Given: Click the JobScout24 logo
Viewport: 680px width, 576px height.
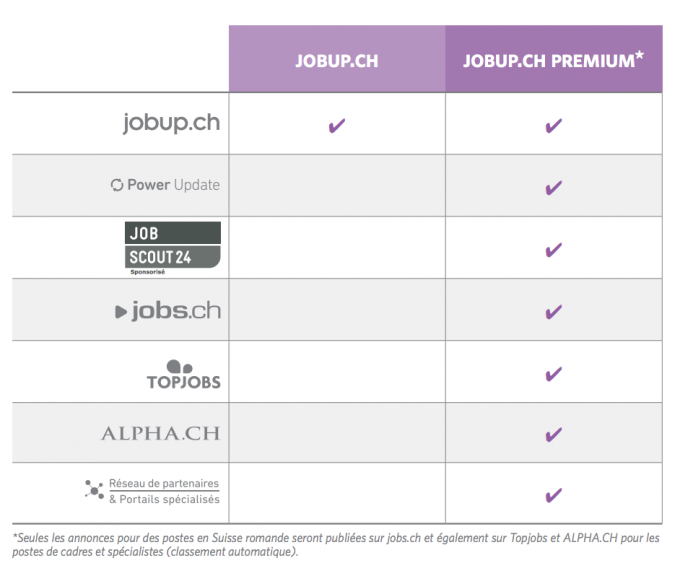Looking at the screenshot, I should (173, 245).
